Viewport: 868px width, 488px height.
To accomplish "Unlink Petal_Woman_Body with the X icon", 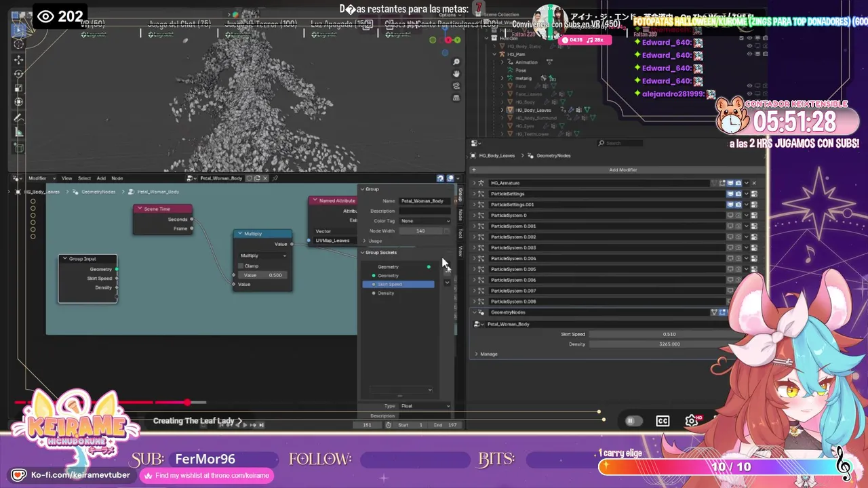I will pos(265,178).
